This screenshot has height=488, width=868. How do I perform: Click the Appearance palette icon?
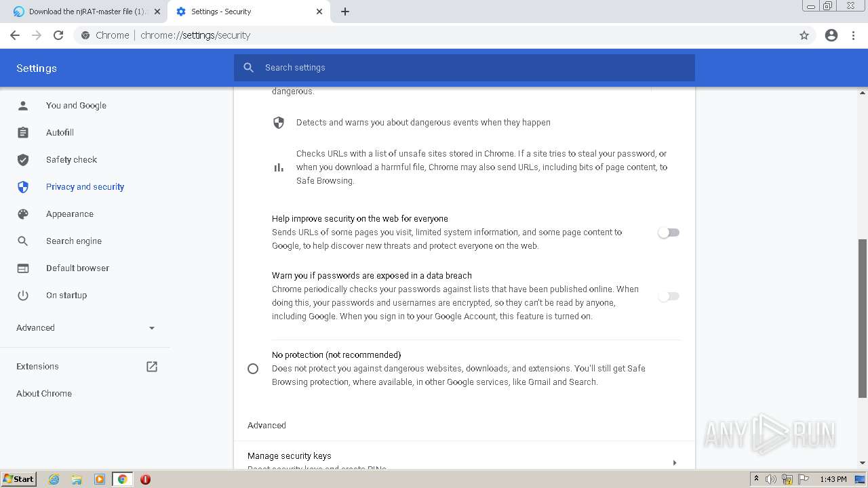point(23,213)
